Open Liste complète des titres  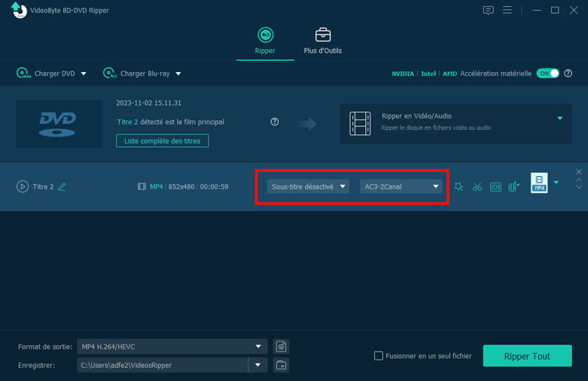pos(162,141)
